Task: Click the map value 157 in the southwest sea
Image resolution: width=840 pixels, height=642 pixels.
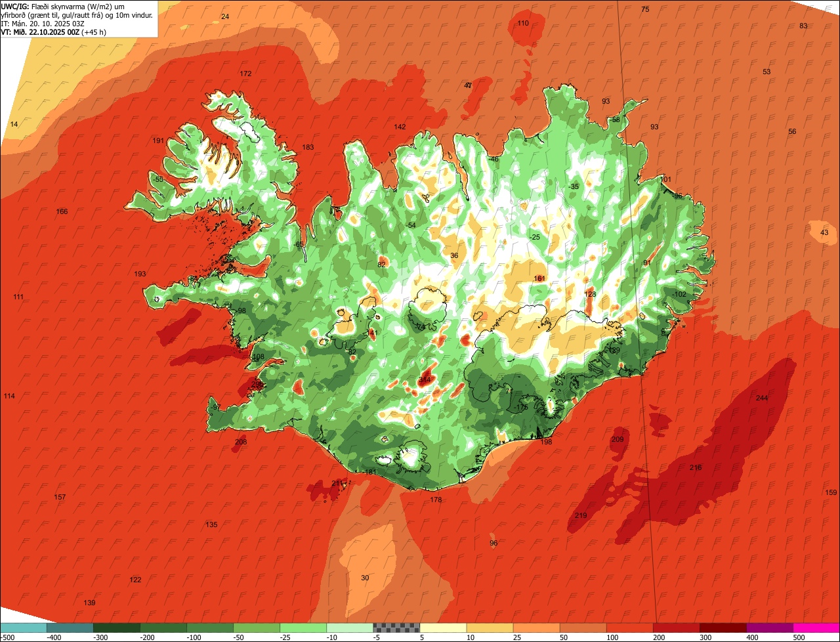Action: 60,497
